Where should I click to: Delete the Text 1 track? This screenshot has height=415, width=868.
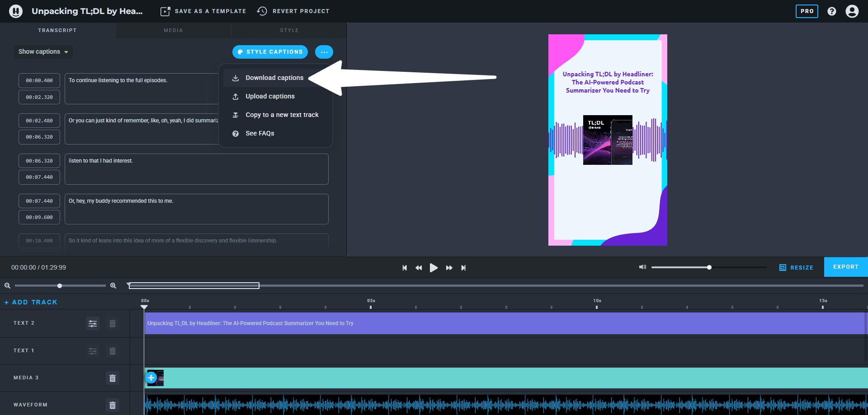[x=113, y=351]
